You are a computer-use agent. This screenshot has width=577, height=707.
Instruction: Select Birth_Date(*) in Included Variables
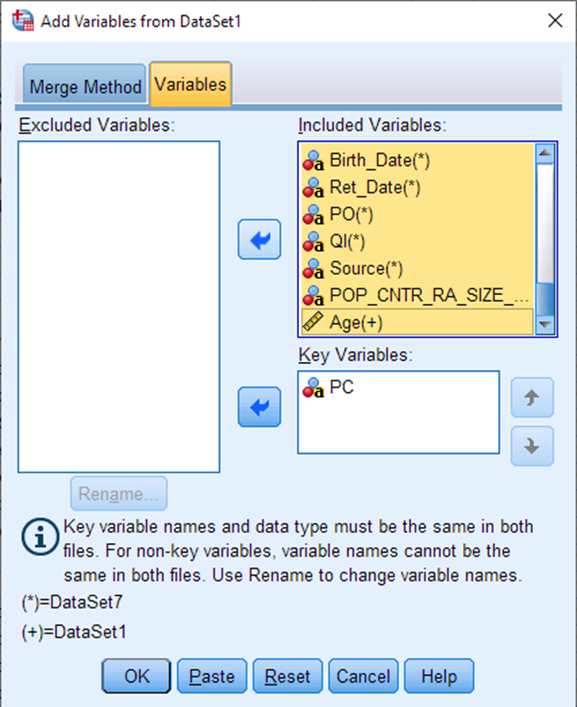pyautogui.click(x=417, y=161)
